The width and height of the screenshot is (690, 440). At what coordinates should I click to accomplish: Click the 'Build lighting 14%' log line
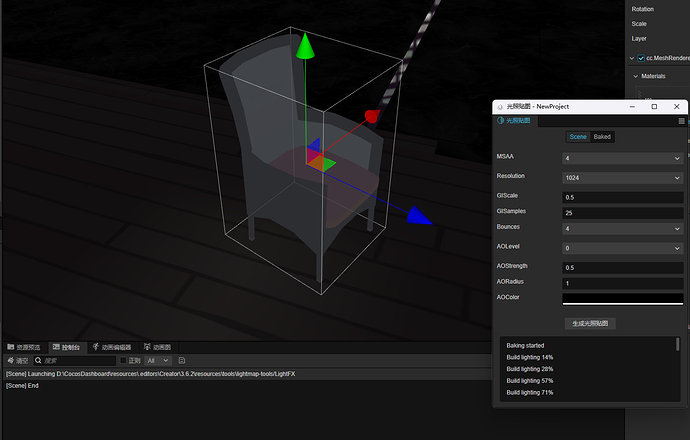[x=529, y=357]
